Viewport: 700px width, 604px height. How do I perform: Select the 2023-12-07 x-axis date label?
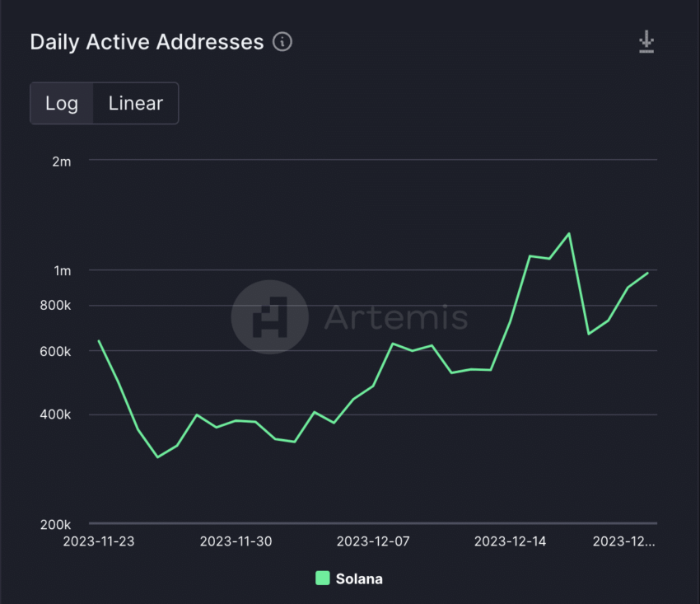[x=373, y=541]
